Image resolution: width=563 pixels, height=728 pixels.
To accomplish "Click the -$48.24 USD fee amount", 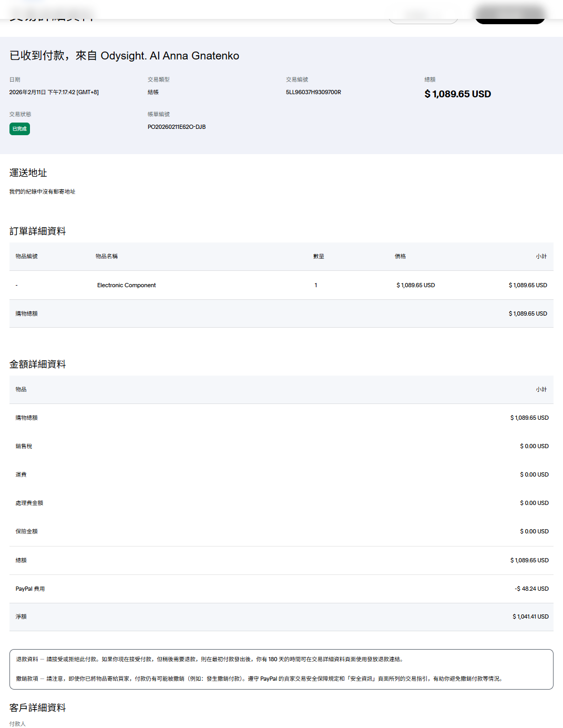I will pyautogui.click(x=531, y=589).
